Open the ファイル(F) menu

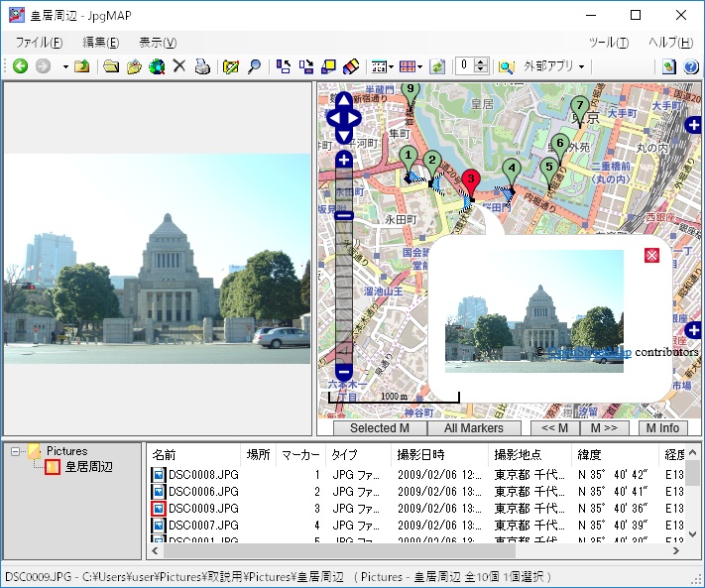pos(39,43)
